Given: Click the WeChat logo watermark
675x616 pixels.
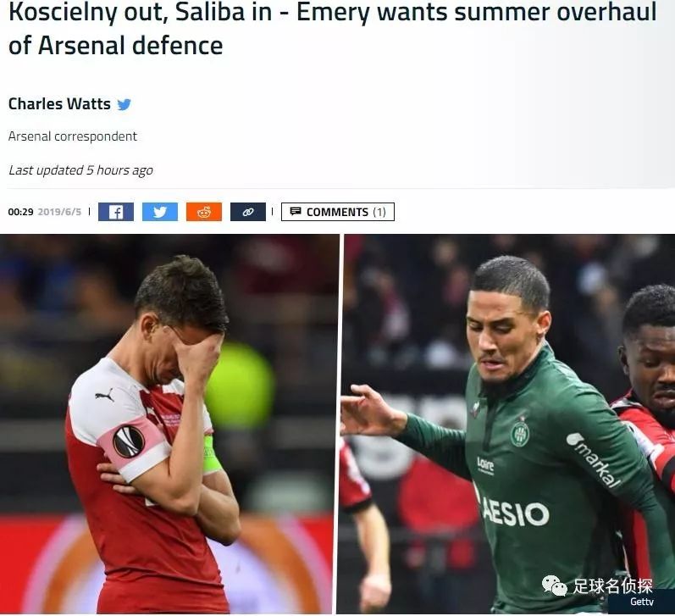Looking at the screenshot, I should point(554,585).
